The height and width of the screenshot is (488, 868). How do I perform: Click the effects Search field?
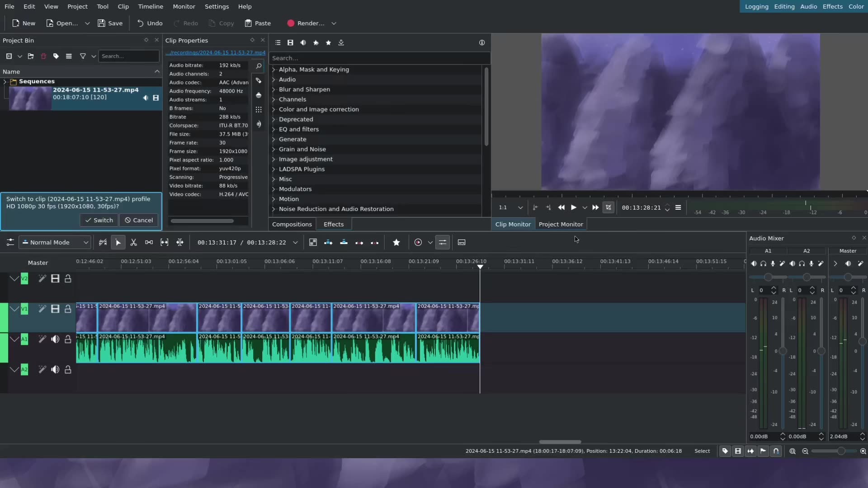tap(379, 58)
